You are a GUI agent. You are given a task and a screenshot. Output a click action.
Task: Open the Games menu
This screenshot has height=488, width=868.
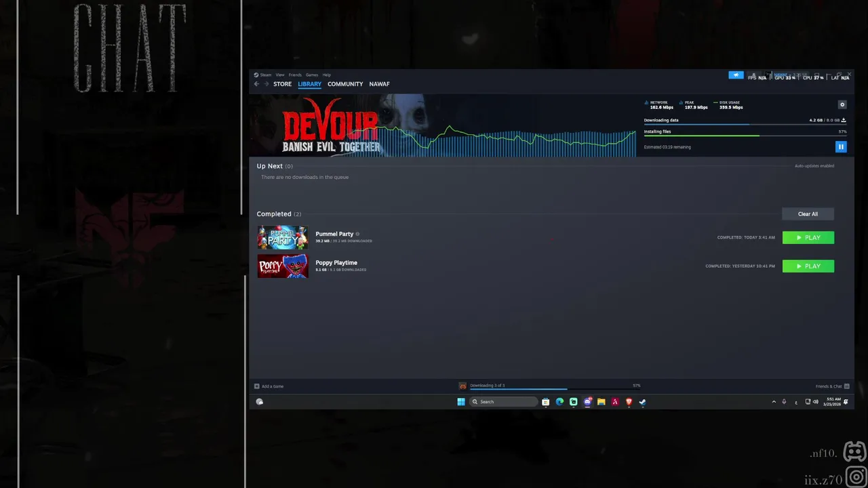click(x=312, y=75)
